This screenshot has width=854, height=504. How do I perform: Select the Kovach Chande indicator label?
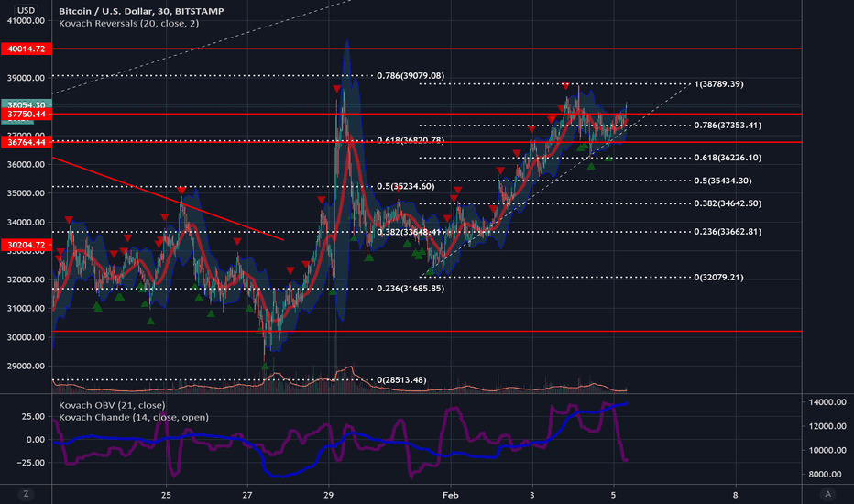click(134, 417)
